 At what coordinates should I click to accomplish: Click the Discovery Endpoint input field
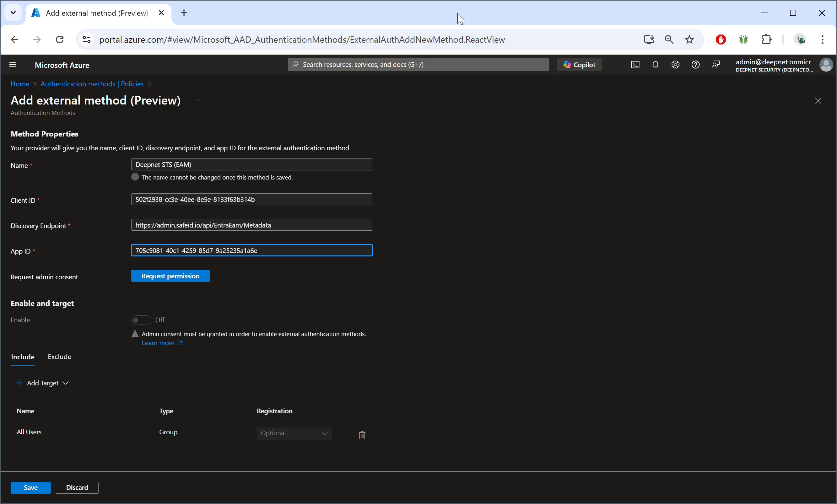[x=251, y=225]
